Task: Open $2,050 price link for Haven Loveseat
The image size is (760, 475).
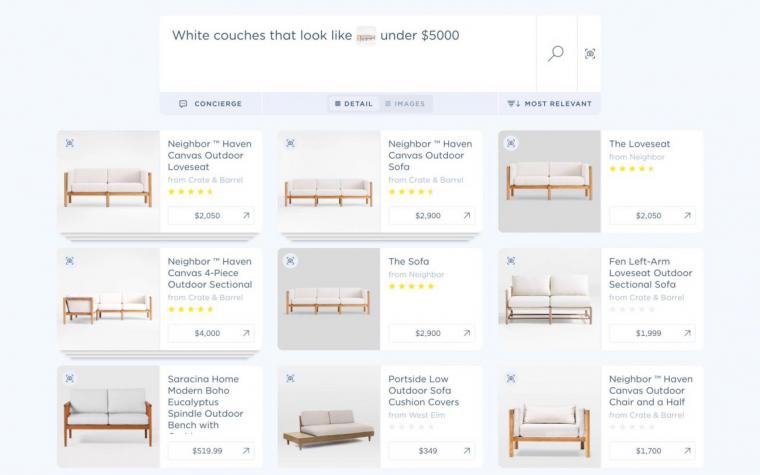Action: (x=211, y=216)
